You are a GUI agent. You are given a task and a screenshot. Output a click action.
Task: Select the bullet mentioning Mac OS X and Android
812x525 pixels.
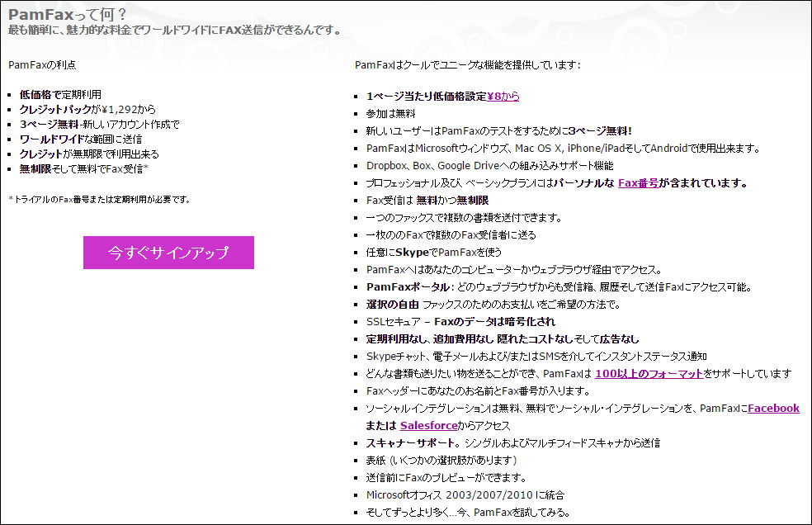(563, 149)
